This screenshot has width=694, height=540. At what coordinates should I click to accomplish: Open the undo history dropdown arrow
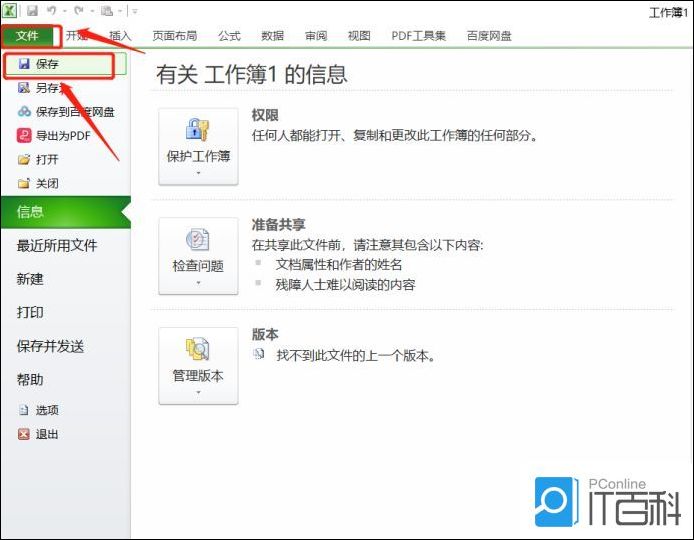tap(65, 11)
